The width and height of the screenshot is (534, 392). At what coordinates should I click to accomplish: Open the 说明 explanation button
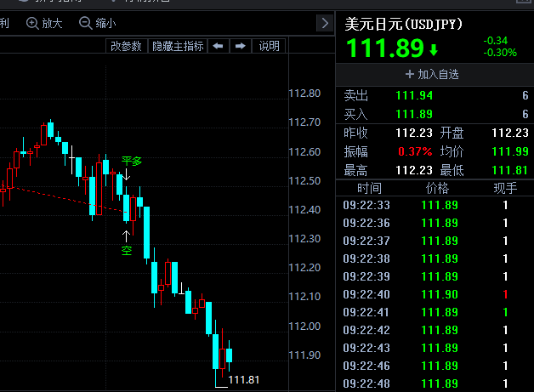[270, 46]
